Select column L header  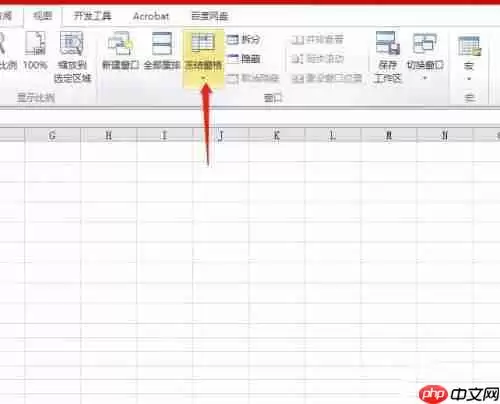click(333, 135)
